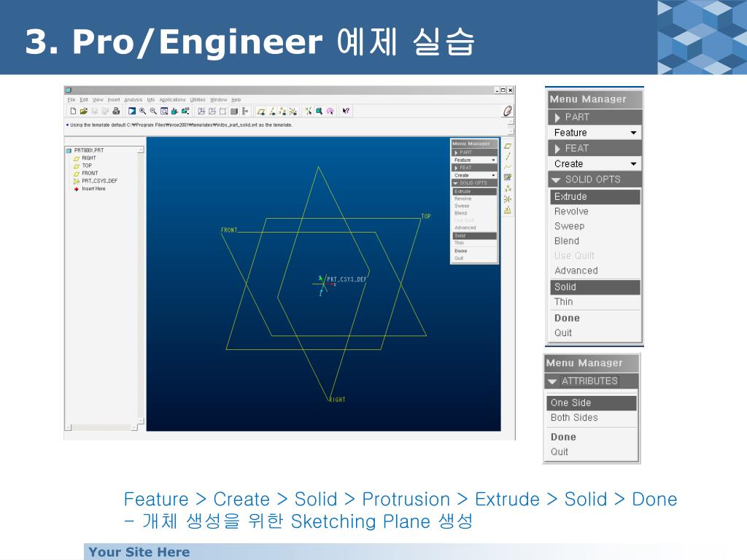The height and width of the screenshot is (560, 747).
Task: Click the Repaint screen icon
Action: [x=132, y=111]
